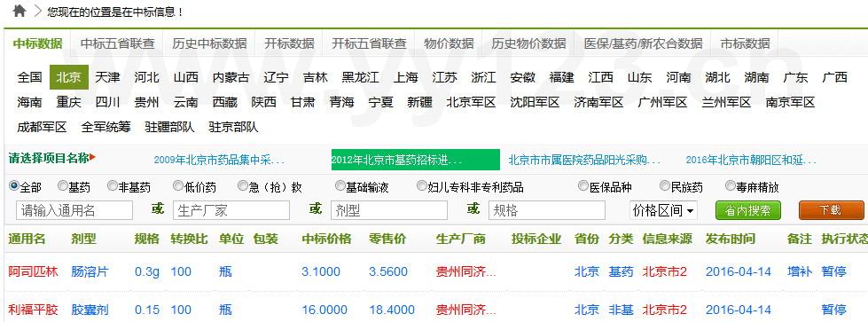This screenshot has height=322, width=868.
Task: Select the 毒麻精放 radio button
Action: pyautogui.click(x=731, y=186)
